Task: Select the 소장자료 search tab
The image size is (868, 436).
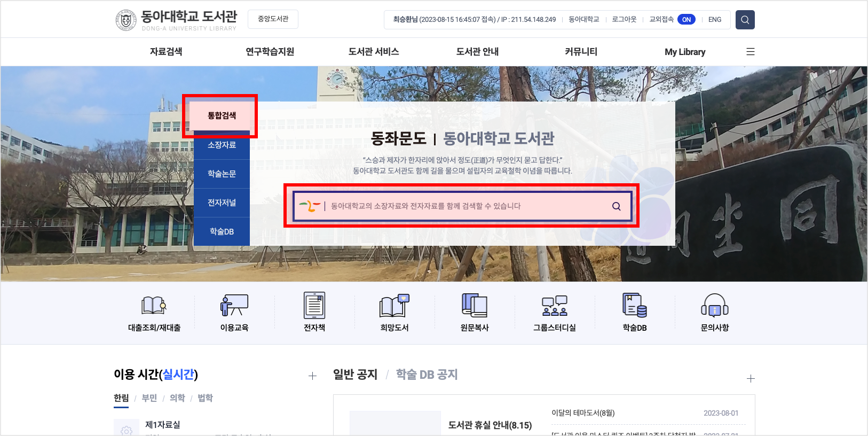Action: (x=222, y=145)
